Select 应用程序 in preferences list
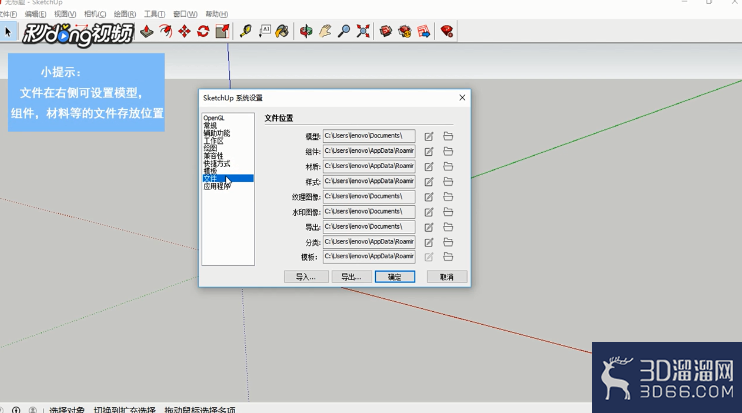Screen dimensions: 742x413 click(217, 186)
